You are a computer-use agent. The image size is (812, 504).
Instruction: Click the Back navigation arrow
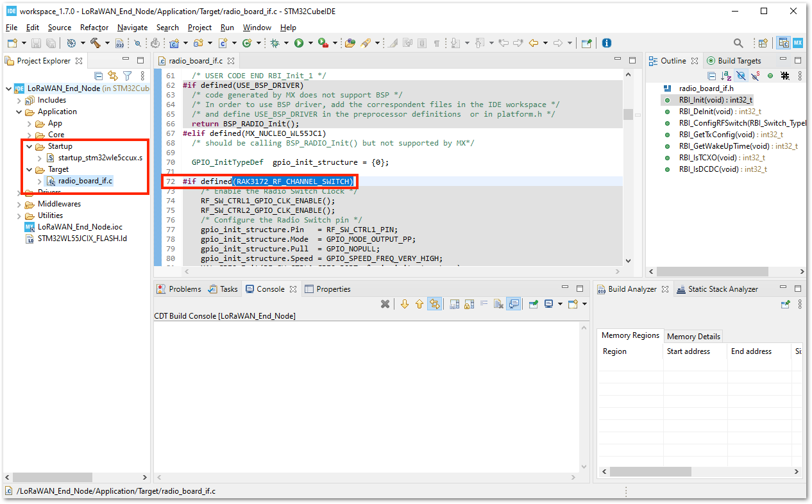(x=533, y=43)
